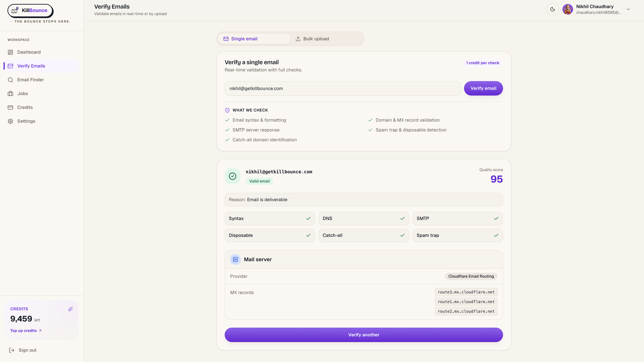Click the Cloudflare Email Routing badge
644x362 pixels.
coord(471,276)
